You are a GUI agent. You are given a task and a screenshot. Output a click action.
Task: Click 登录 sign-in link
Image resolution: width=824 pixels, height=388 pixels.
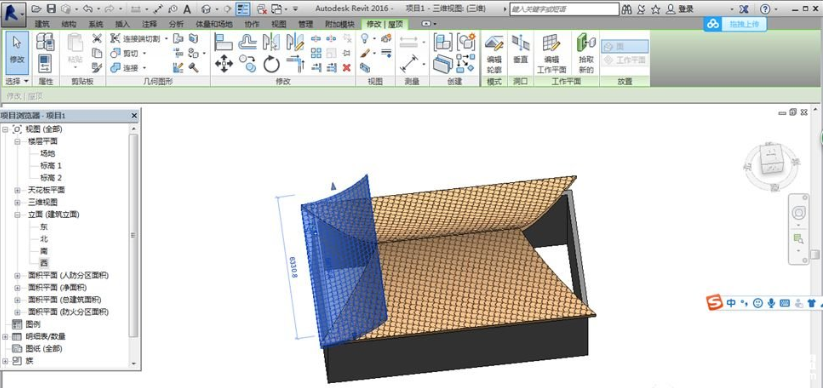686,9
